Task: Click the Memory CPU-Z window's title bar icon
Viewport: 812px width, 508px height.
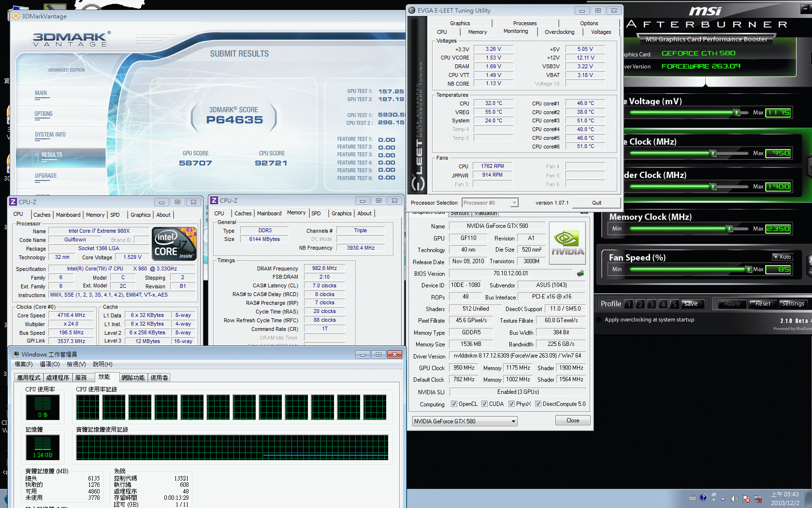Action: coord(214,200)
